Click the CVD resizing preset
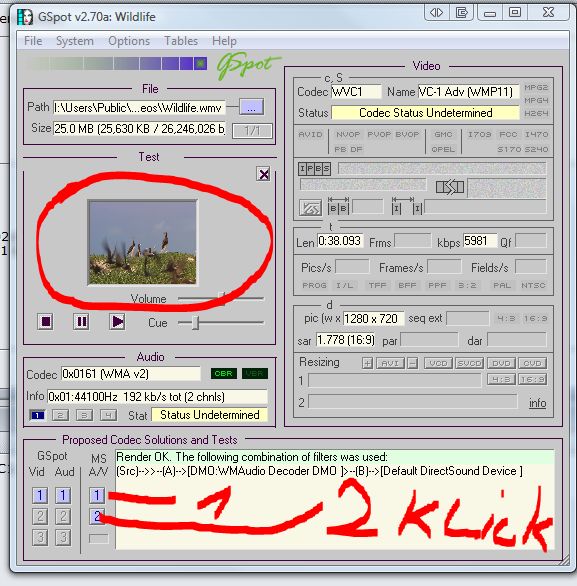This screenshot has width=577, height=586. point(533,363)
